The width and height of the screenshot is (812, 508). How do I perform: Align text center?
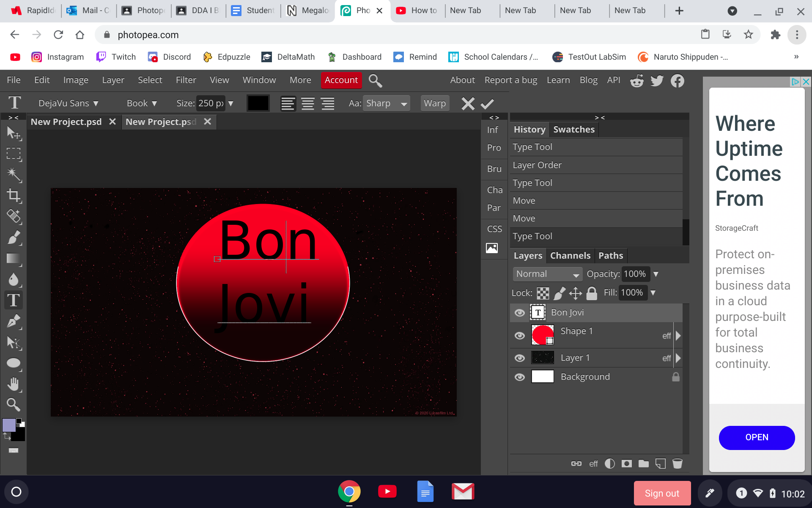(x=308, y=104)
